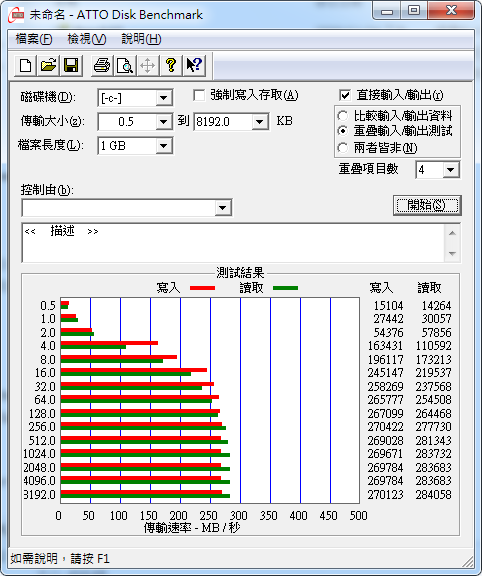Click the New document toolbar icon
Screen dimensions: 482x576
point(25,66)
